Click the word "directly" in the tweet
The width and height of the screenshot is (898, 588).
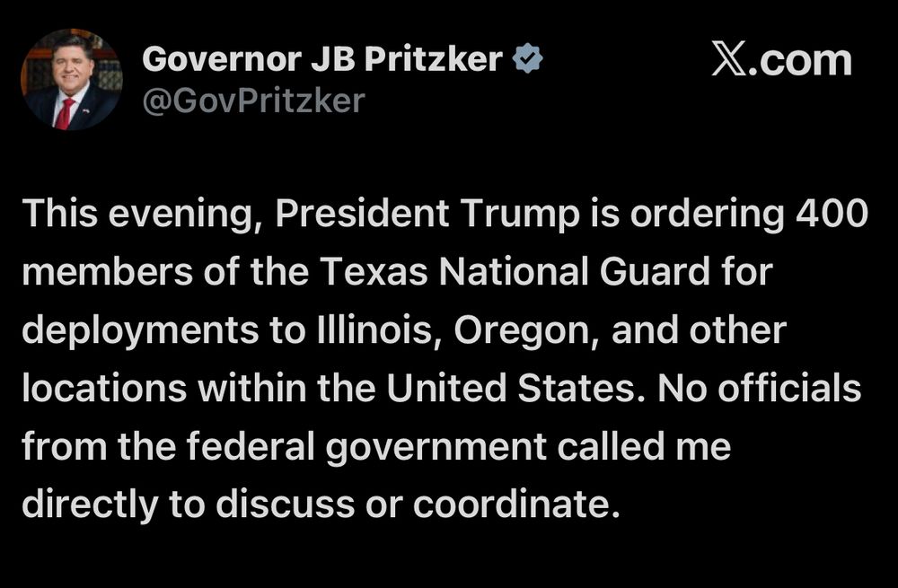point(90,505)
